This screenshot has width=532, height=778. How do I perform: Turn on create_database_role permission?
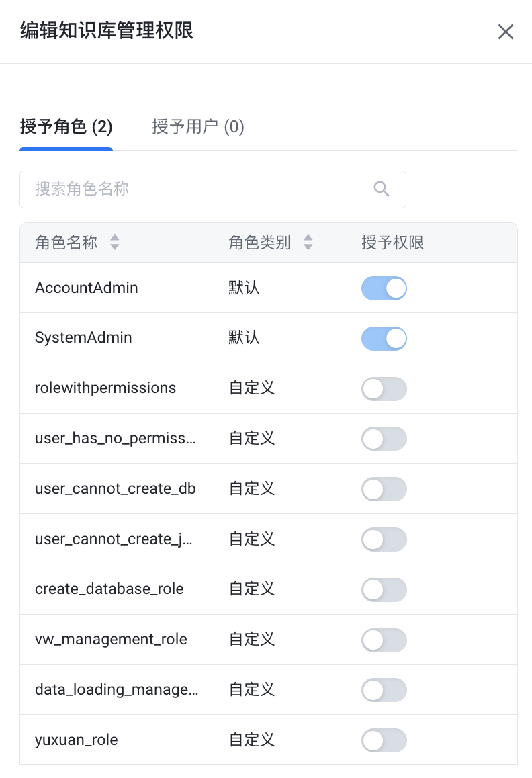tap(384, 589)
